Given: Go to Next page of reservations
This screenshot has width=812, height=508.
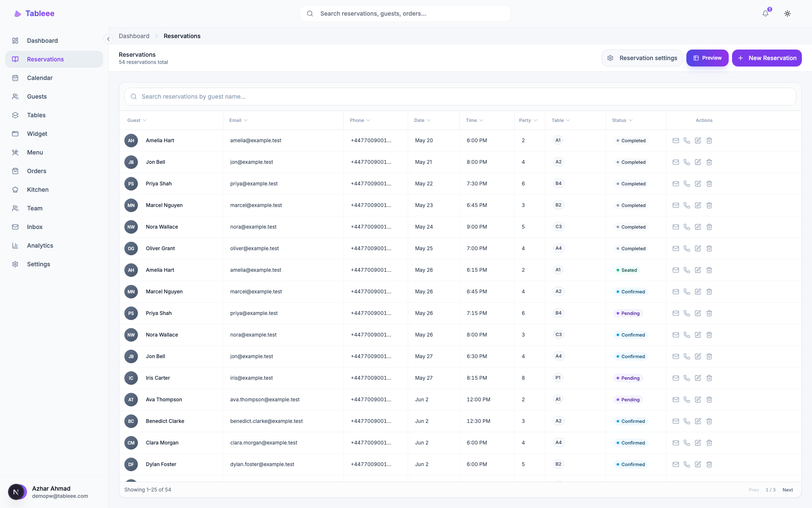Looking at the screenshot, I should [x=787, y=490].
